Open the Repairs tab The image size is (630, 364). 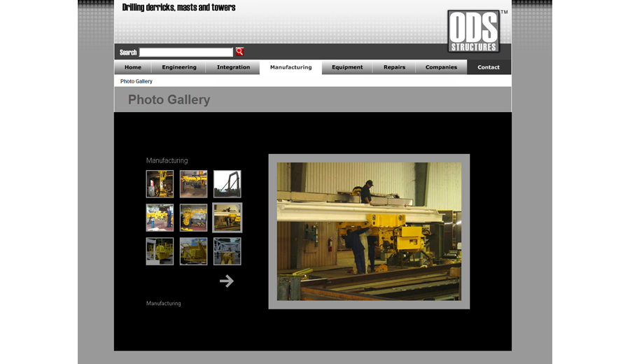point(394,67)
